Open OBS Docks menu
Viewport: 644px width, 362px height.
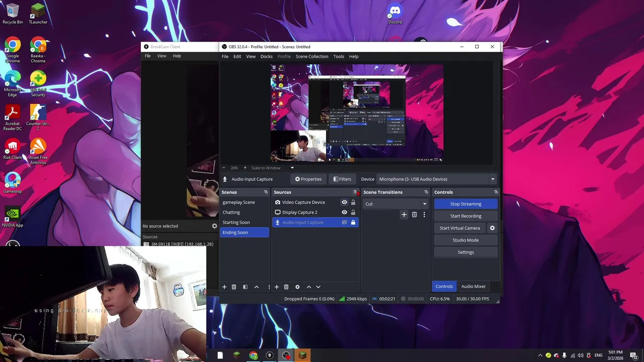pyautogui.click(x=266, y=56)
